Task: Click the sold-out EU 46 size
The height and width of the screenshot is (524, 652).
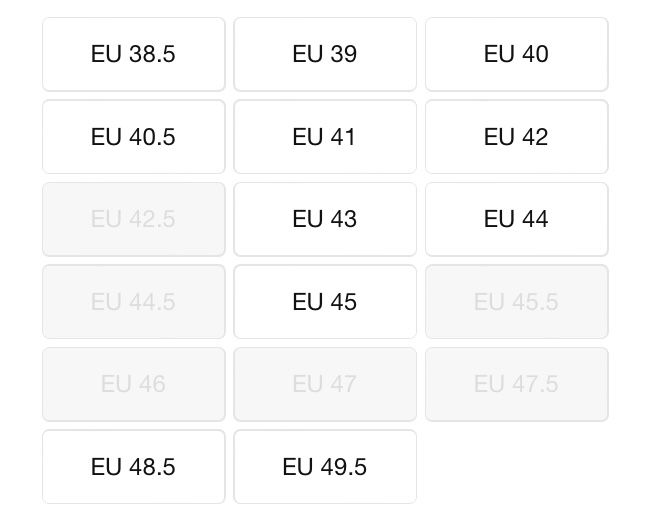Action: click(133, 384)
